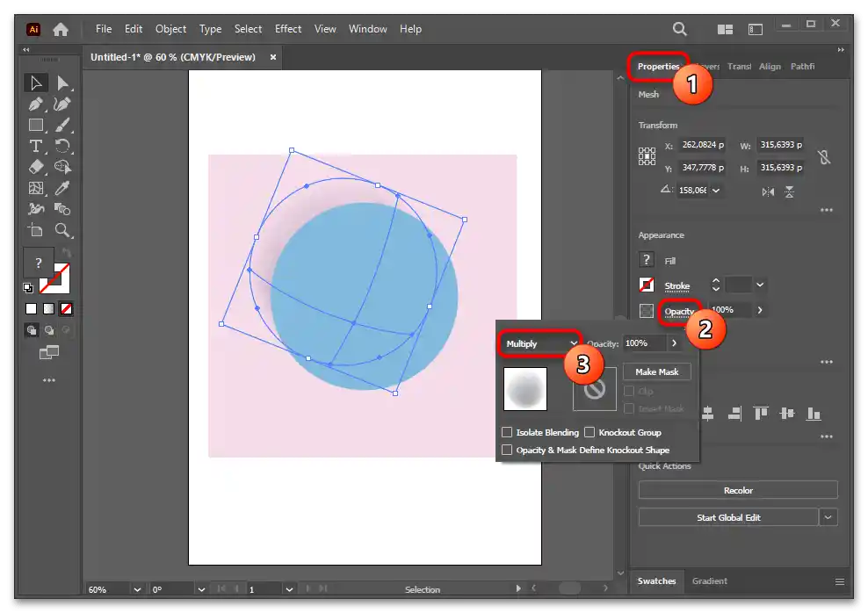The image size is (868, 613).
Task: Click the Flip Horizontal transform icon
Action: coord(769,191)
